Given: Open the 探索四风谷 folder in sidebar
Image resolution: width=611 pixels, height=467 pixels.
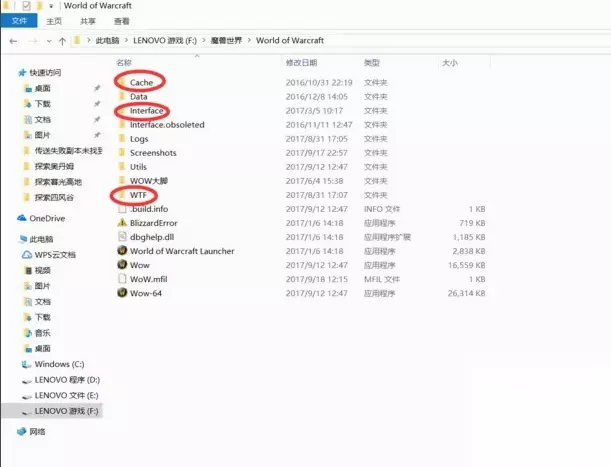Looking at the screenshot, I should pyautogui.click(x=54, y=197).
